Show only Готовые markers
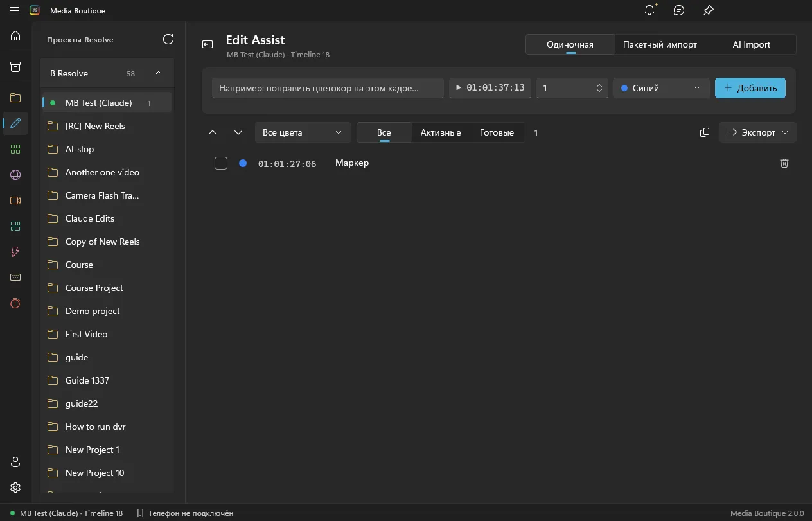The width and height of the screenshot is (812, 521). pyautogui.click(x=497, y=132)
